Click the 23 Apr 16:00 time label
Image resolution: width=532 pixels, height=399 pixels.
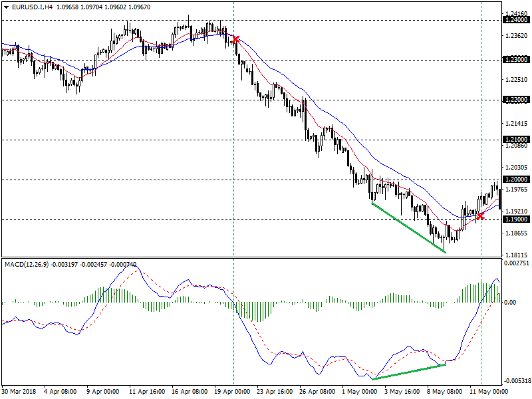pos(275,392)
